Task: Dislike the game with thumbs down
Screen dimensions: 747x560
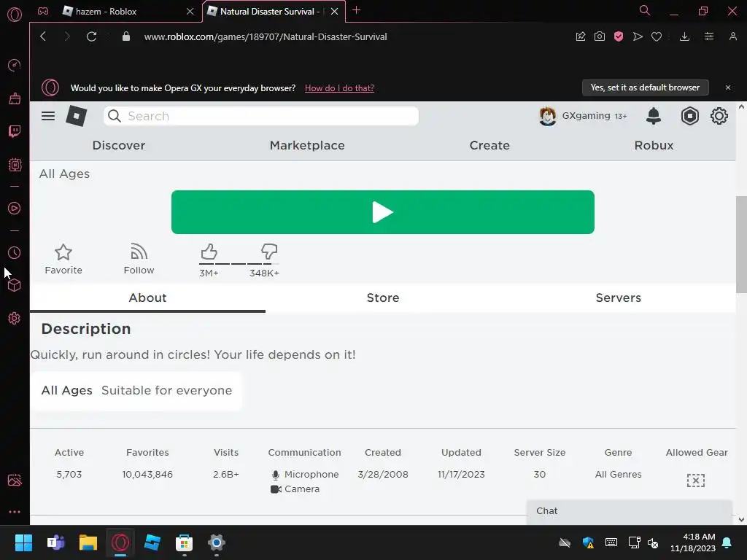Action: (269, 252)
